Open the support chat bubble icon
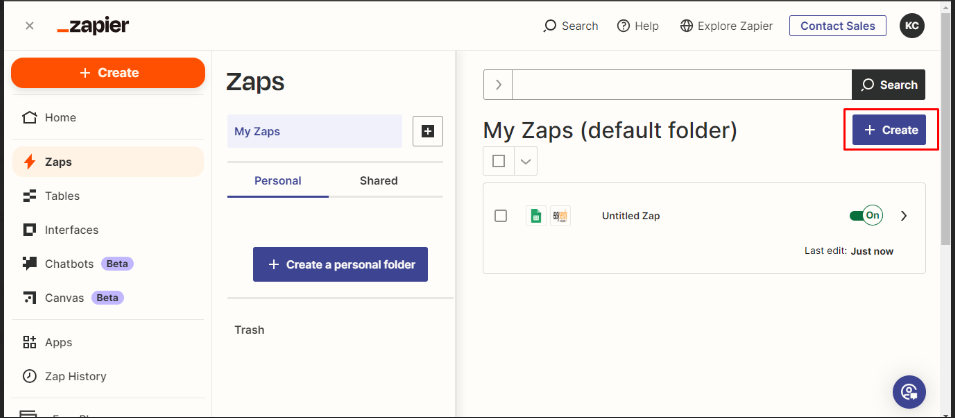The image size is (955, 418). pyautogui.click(x=908, y=391)
